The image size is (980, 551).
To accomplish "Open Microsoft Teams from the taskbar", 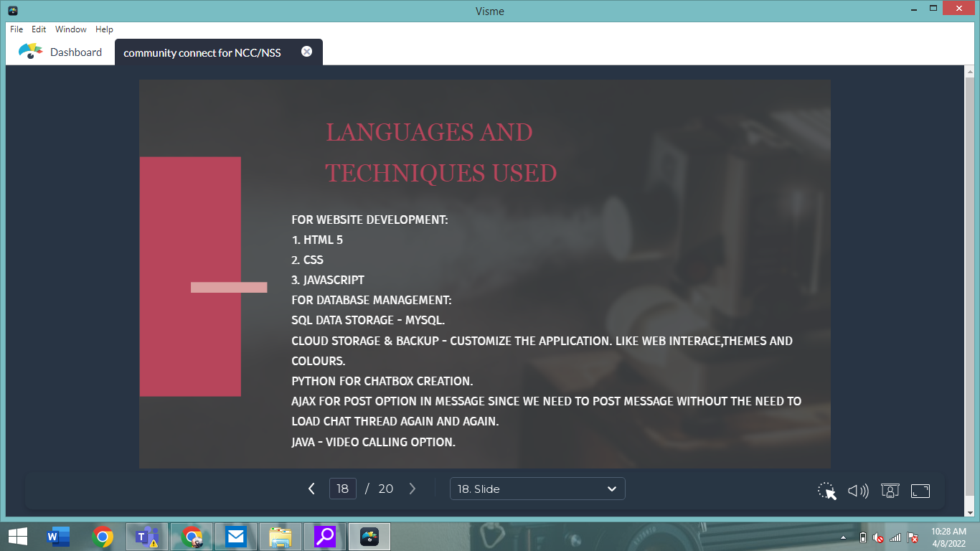I will click(x=147, y=536).
